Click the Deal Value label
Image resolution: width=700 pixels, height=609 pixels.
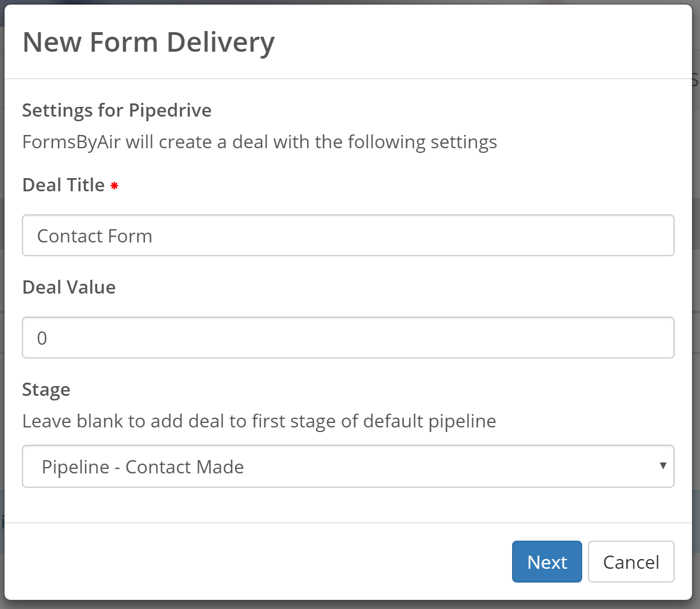click(x=69, y=287)
